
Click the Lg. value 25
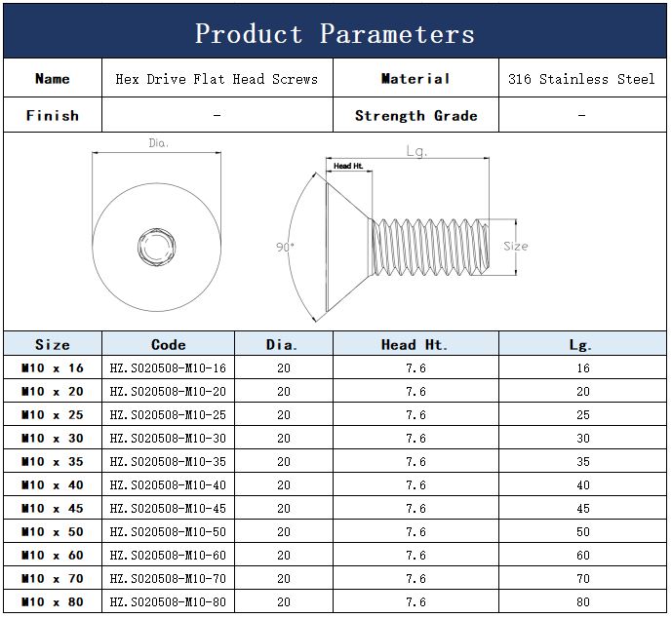583,414
